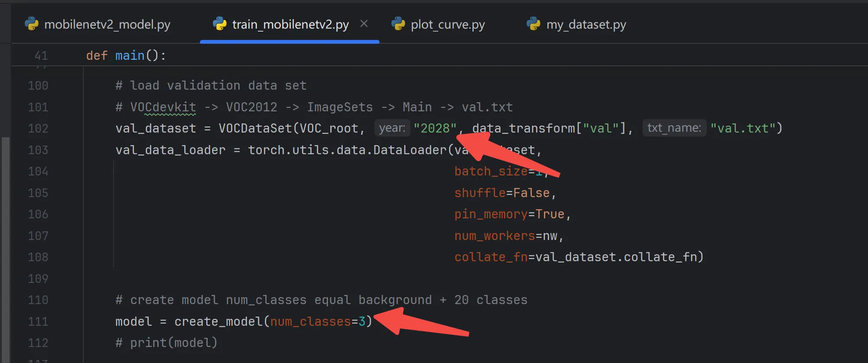
Task: Click num_classes=3 argument in create_model
Action: click(318, 322)
